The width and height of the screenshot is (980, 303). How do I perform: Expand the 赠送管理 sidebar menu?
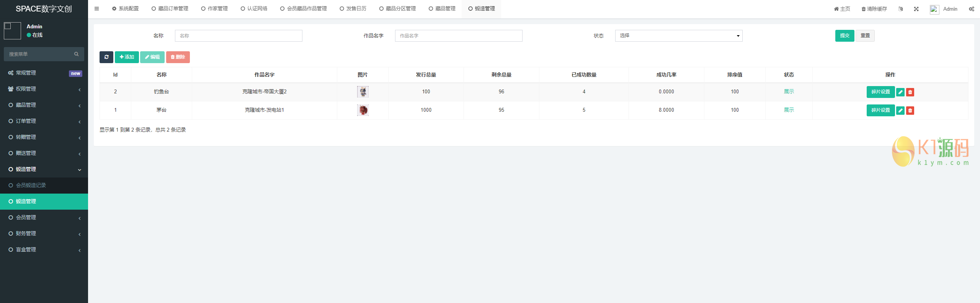pos(44,153)
